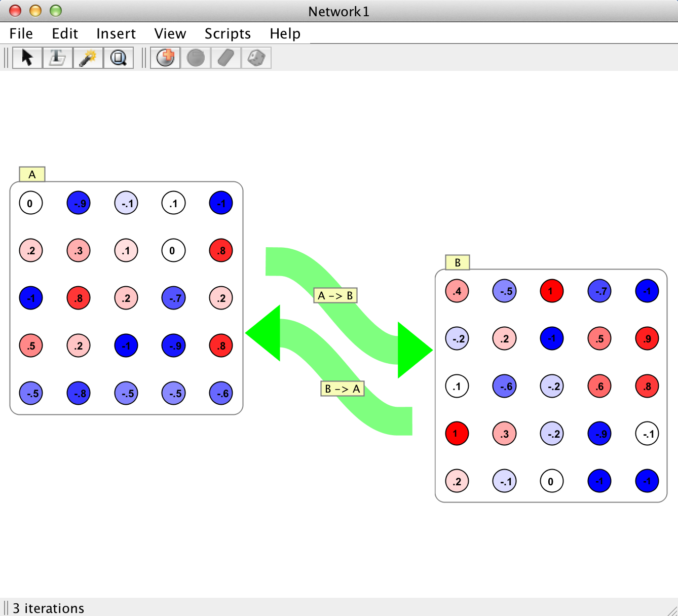678x616 pixels.
Task: Open the File menu
Action: pyautogui.click(x=21, y=33)
